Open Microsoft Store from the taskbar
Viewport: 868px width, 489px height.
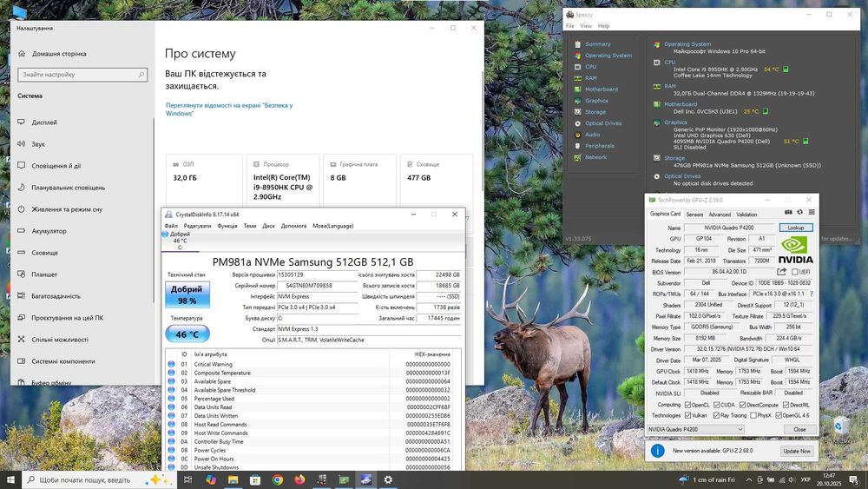click(x=255, y=479)
